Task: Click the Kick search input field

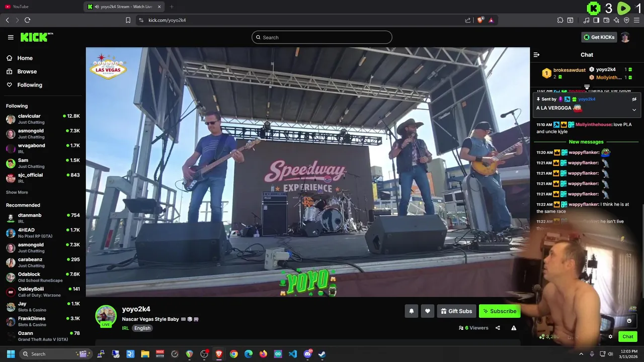Action: tap(322, 37)
